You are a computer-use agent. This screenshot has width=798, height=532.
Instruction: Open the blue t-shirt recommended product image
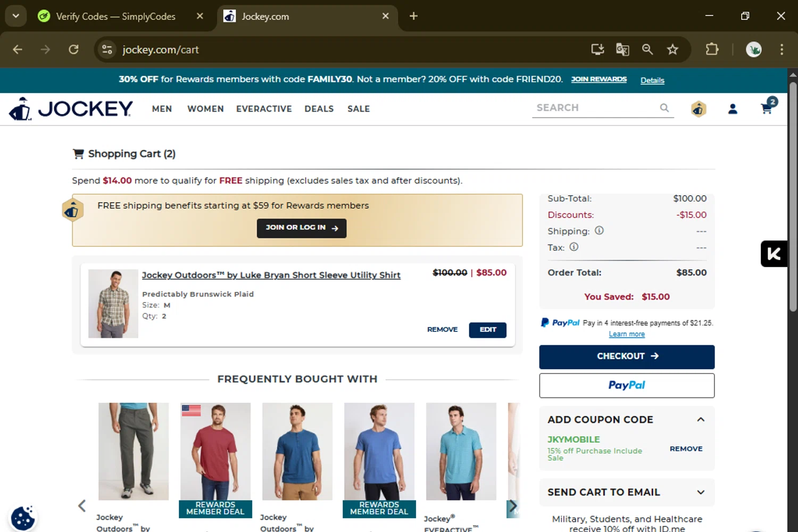(x=379, y=451)
